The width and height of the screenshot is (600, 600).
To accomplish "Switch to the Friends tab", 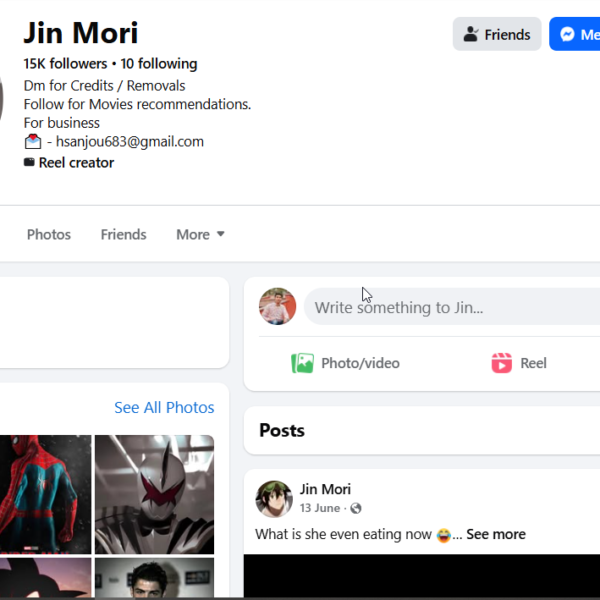I will [123, 234].
